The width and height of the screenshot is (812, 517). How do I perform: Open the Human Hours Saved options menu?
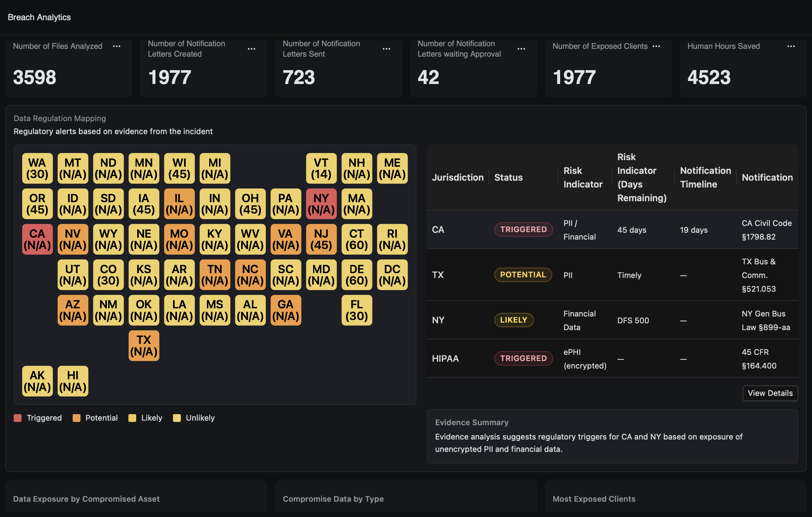pyautogui.click(x=791, y=46)
